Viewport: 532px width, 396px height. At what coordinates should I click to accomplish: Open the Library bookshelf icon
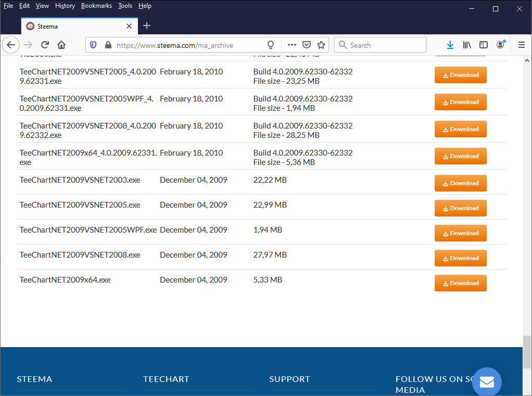(x=467, y=45)
